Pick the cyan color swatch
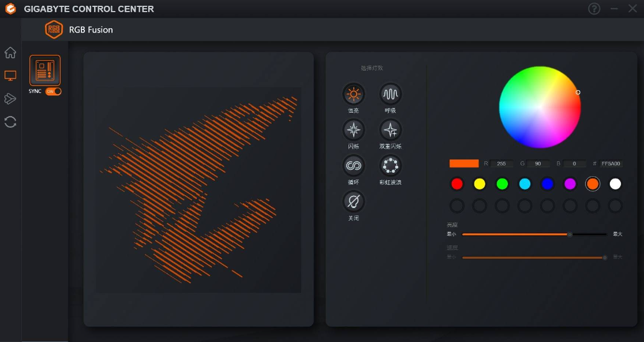 (525, 184)
